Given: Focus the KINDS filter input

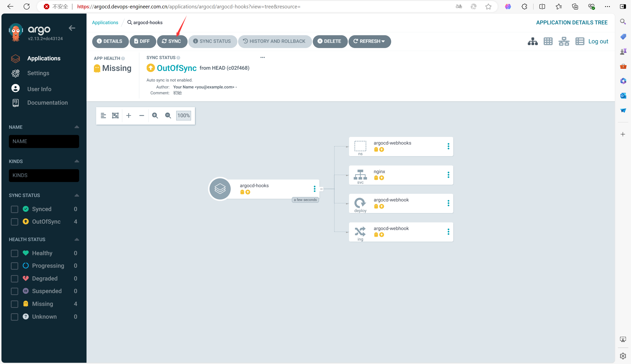Looking at the screenshot, I should click(x=44, y=176).
